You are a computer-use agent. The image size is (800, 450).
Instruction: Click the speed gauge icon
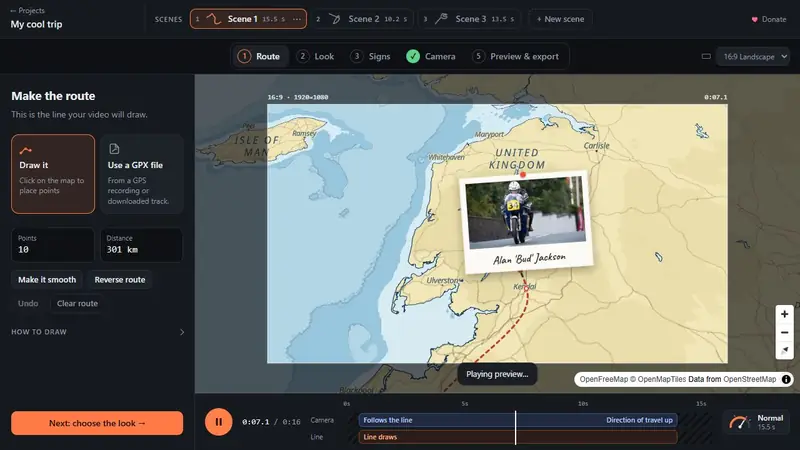click(739, 422)
